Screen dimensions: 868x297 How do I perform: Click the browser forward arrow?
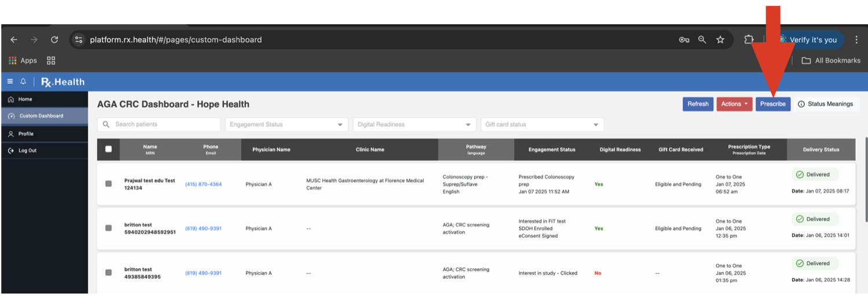click(x=34, y=40)
